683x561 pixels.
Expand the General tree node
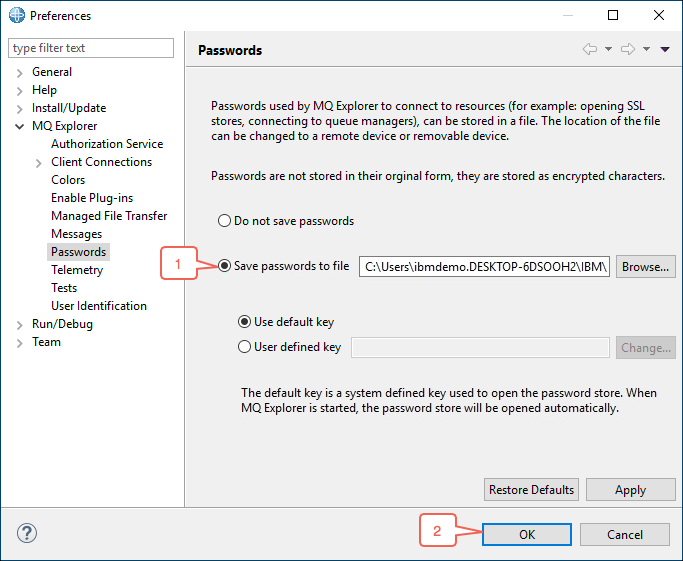pyautogui.click(x=19, y=73)
